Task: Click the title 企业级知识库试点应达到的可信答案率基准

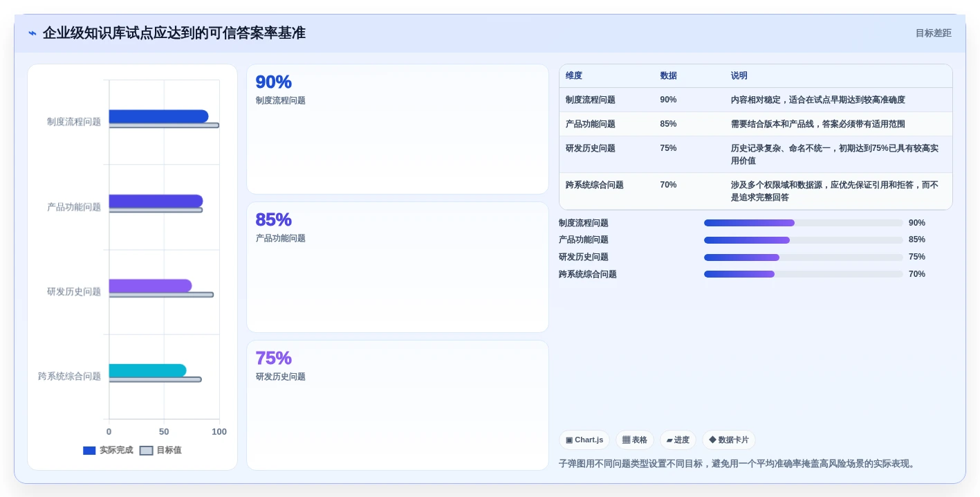Action: (174, 33)
